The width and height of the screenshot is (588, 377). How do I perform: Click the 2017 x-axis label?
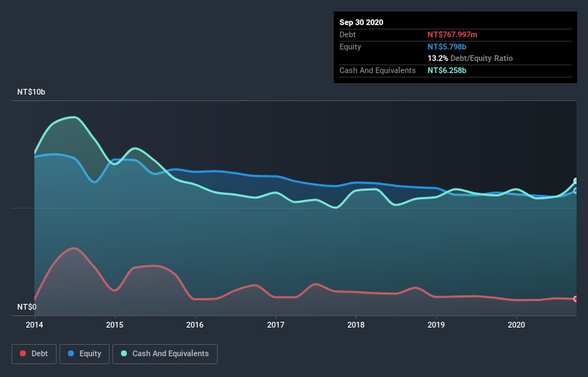click(x=276, y=325)
